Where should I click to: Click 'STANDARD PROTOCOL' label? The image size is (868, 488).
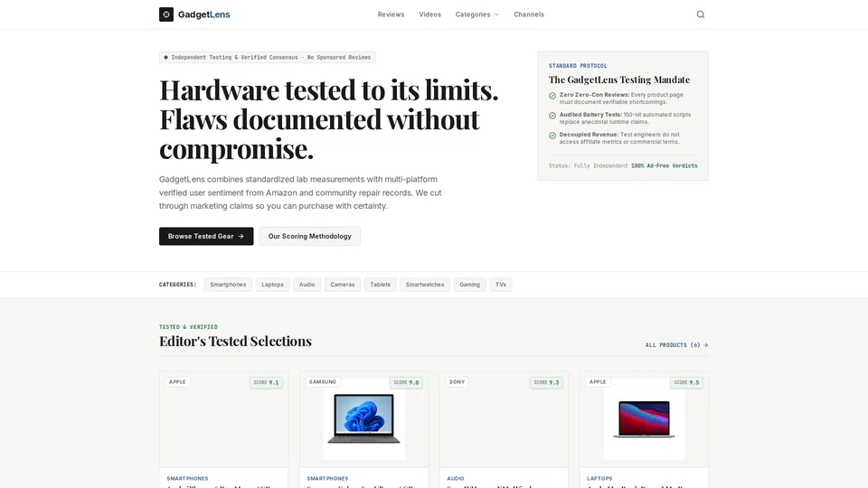[x=578, y=66]
